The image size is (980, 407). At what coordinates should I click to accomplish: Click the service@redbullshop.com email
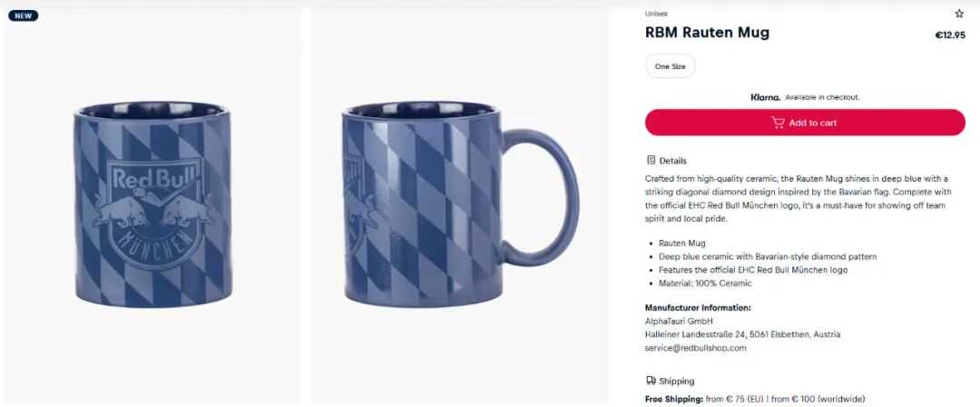pos(696,348)
